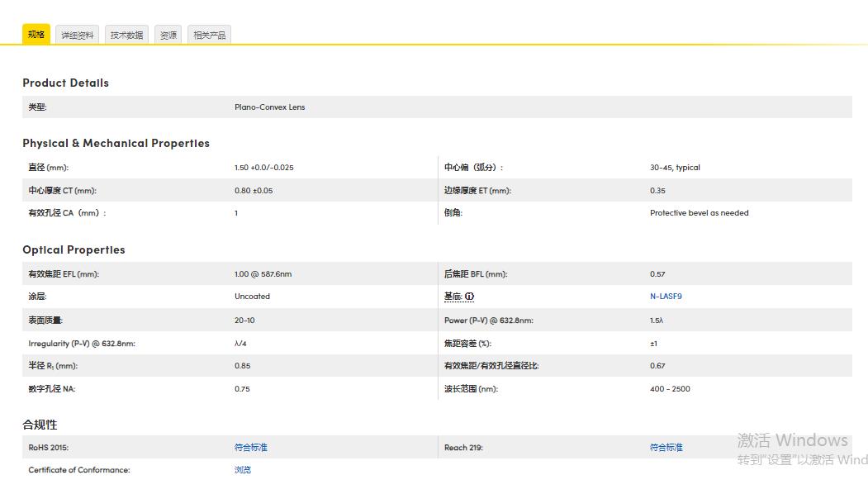Click the info icon next to 基底

[x=469, y=297]
